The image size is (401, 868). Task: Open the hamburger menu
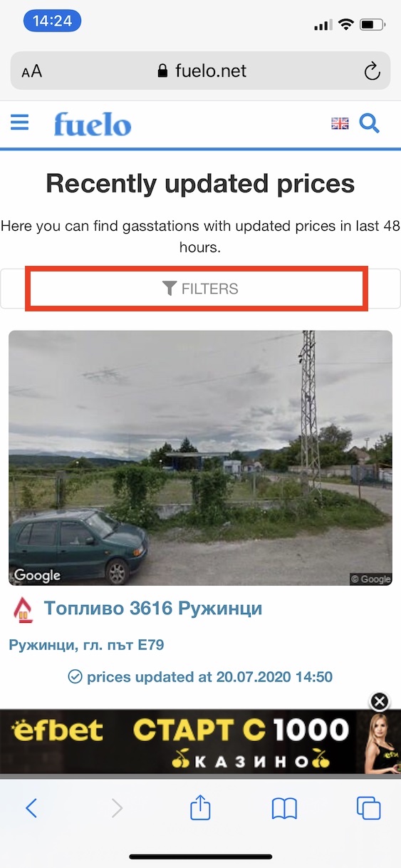tap(20, 123)
